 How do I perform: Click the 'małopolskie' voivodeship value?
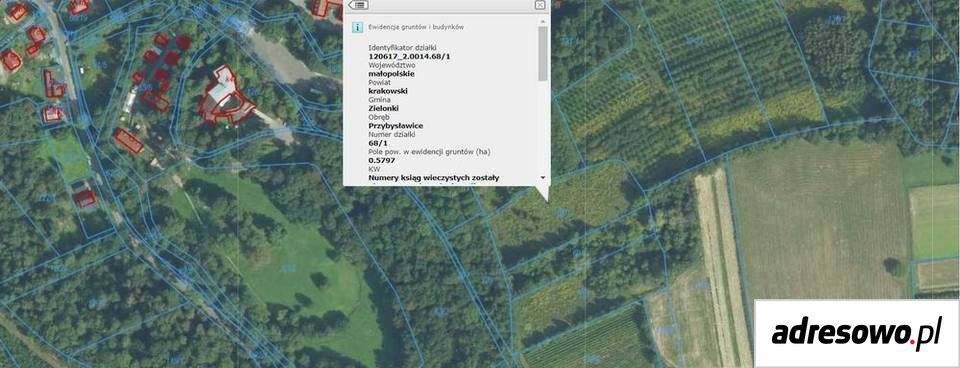[391, 73]
